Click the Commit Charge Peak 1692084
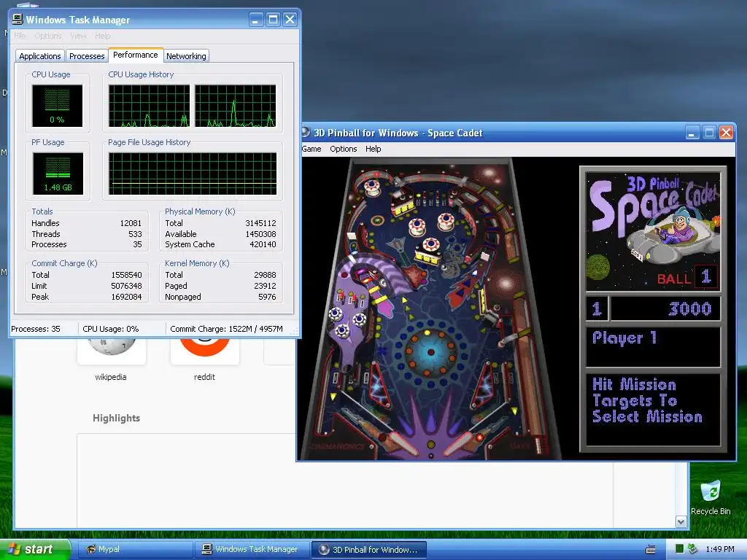This screenshot has height=560, width=747. (126, 297)
